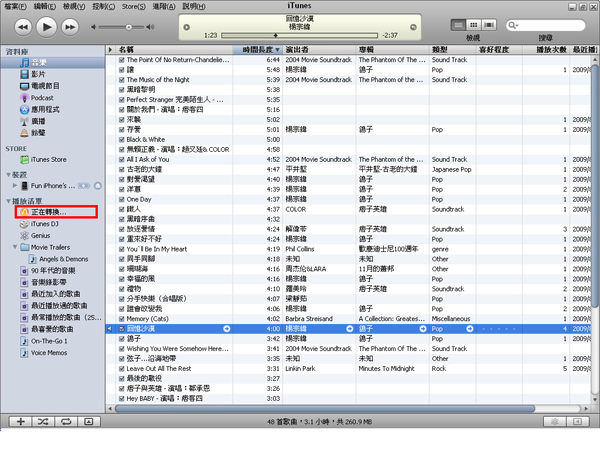
Task: Uncheck the checkbox for One Day
Action: 122,199
